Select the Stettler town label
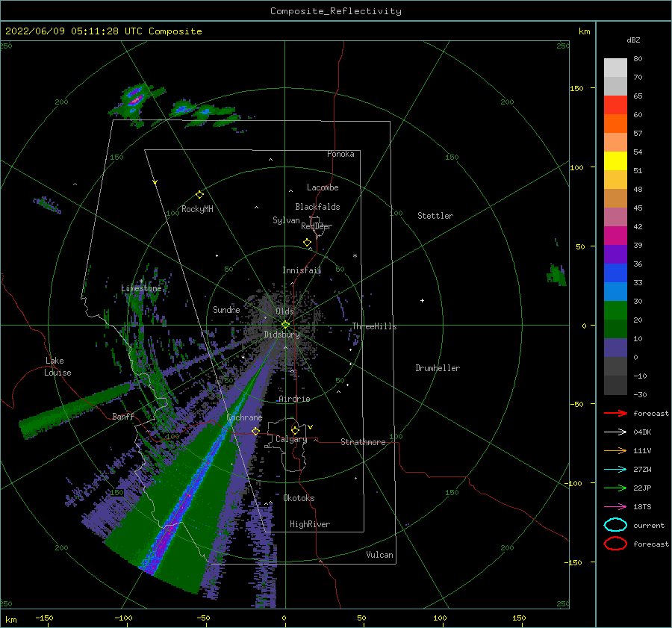Viewport: 672px width, 628px height. tap(435, 216)
